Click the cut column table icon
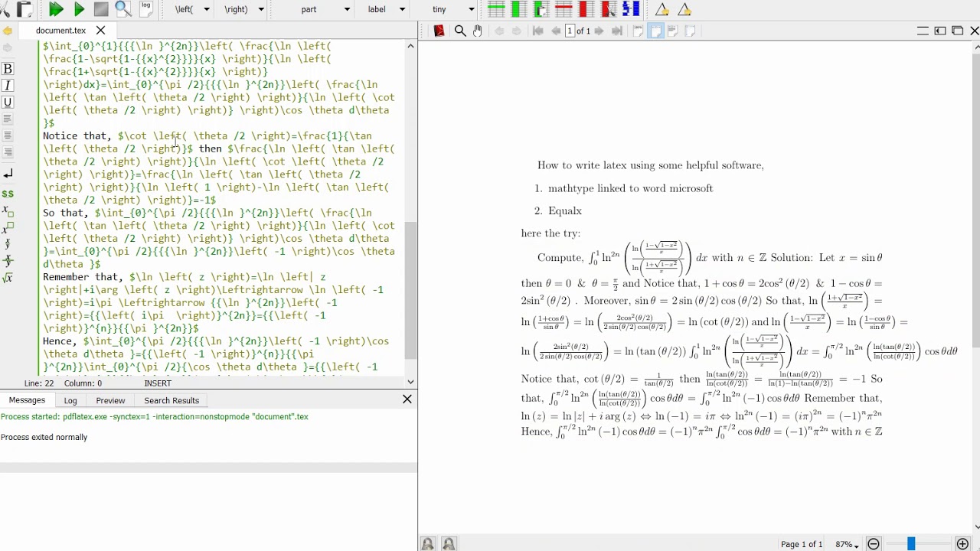The width and height of the screenshot is (980, 551). (609, 9)
